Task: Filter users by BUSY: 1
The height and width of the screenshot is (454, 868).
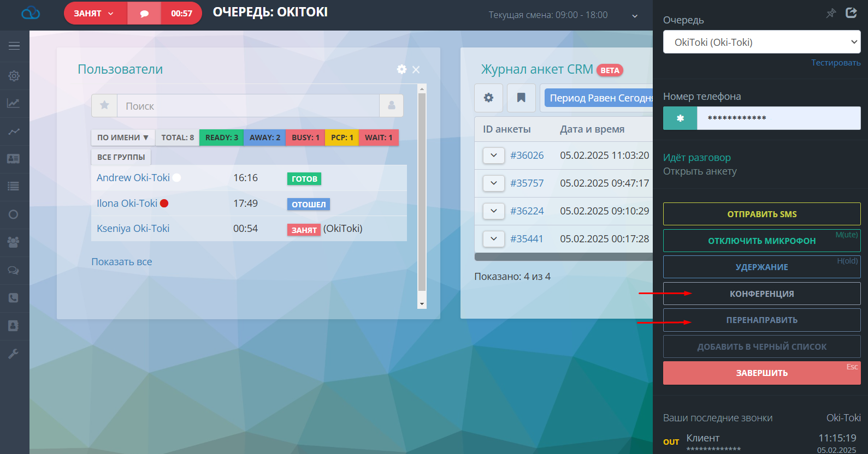Action: (x=305, y=138)
